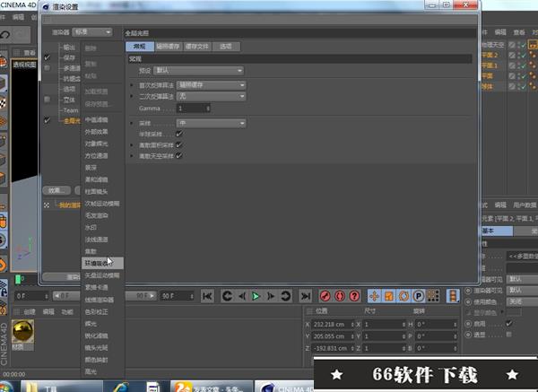Click the Go to Start playback icon
This screenshot has width=538, height=392.
[207, 296]
